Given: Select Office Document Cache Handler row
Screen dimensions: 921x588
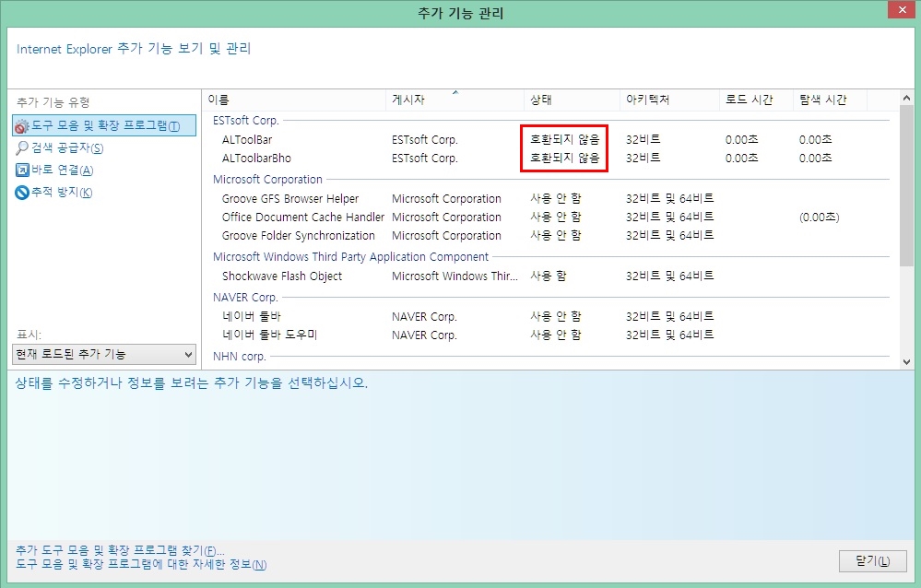Looking at the screenshot, I should coord(549,217).
